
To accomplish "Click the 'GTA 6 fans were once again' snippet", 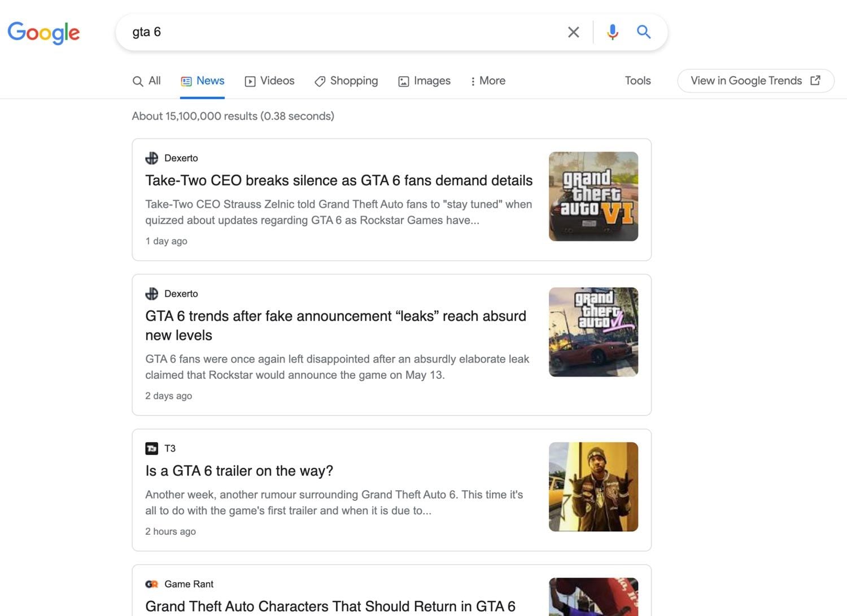I will pos(337,367).
